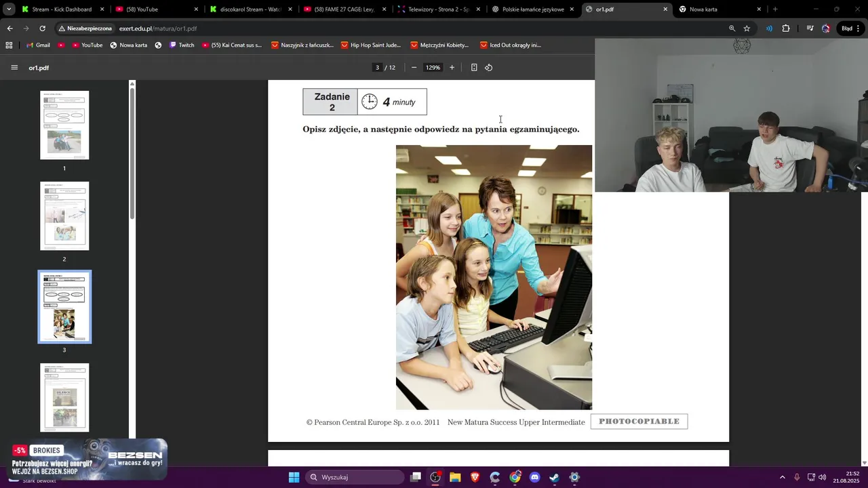The image size is (868, 488).
Task: Select page 1 thumbnail
Action: pyautogui.click(x=64, y=125)
